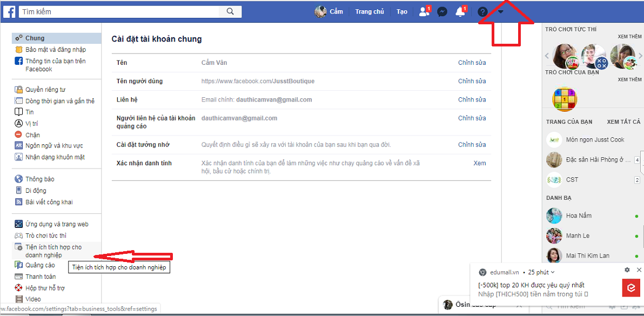Open the Tạo menu
Viewport: 644px width, 316px height.
coord(401,11)
